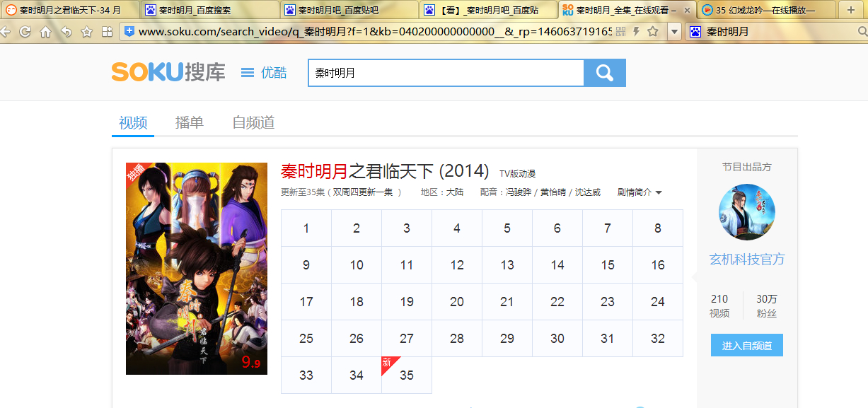Open the address bar history dropdown arrow
The width and height of the screenshot is (868, 408).
(x=674, y=32)
